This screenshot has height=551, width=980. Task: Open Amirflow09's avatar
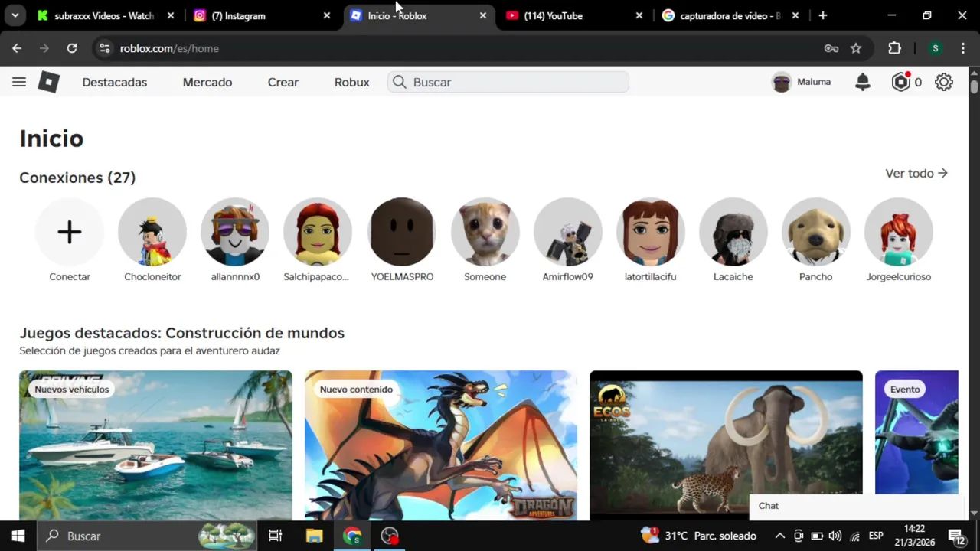[x=568, y=232]
